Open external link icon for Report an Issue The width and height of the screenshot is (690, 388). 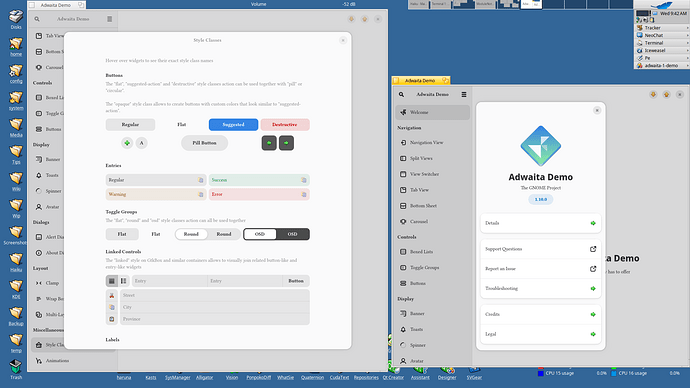(x=593, y=269)
